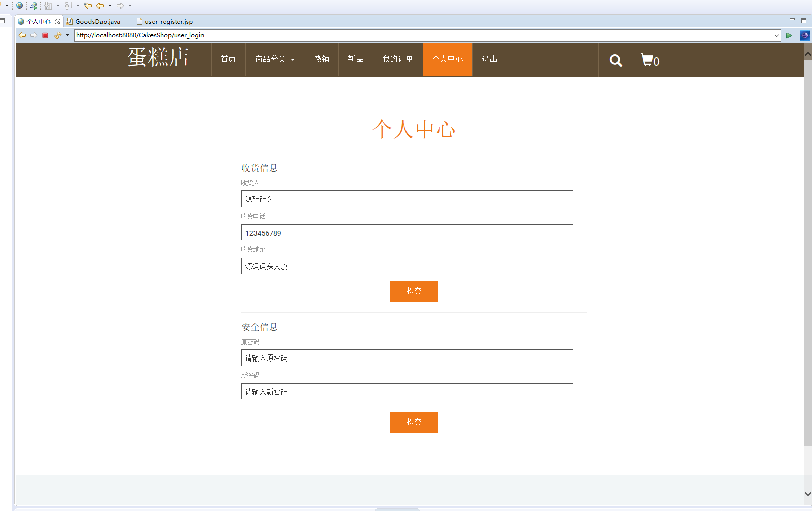Viewport: 812px width, 511px height.
Task: Open the shopping cart icon
Action: pos(648,60)
